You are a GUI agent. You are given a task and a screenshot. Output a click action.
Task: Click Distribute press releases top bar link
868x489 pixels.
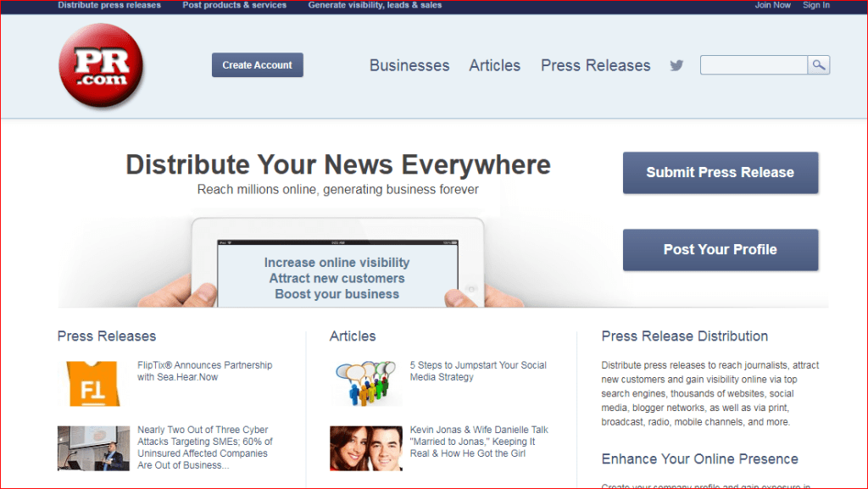click(109, 5)
